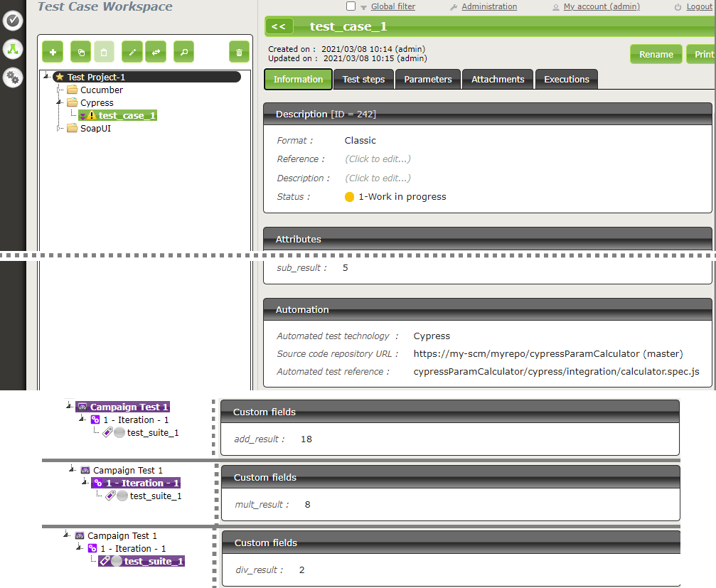Open Administration via the gears sidebar icon

13,77
